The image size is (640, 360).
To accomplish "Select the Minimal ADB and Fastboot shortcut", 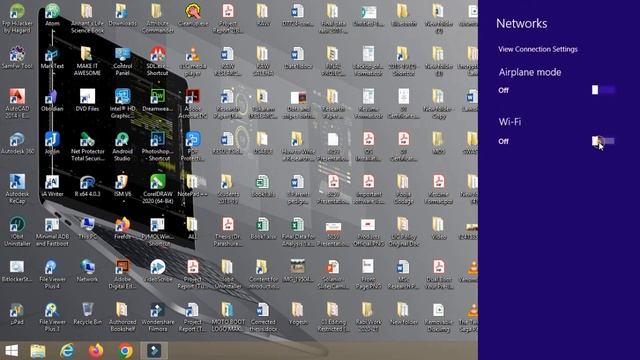I will [x=52, y=231].
